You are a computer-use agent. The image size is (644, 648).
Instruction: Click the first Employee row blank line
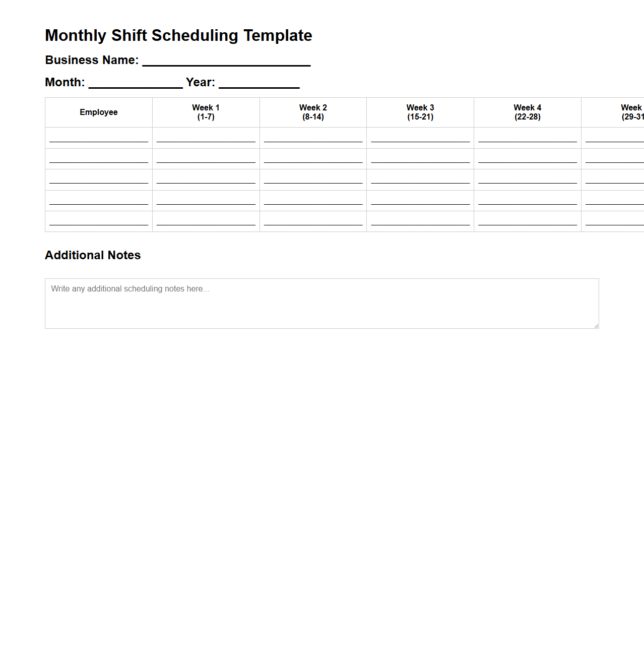click(98, 143)
